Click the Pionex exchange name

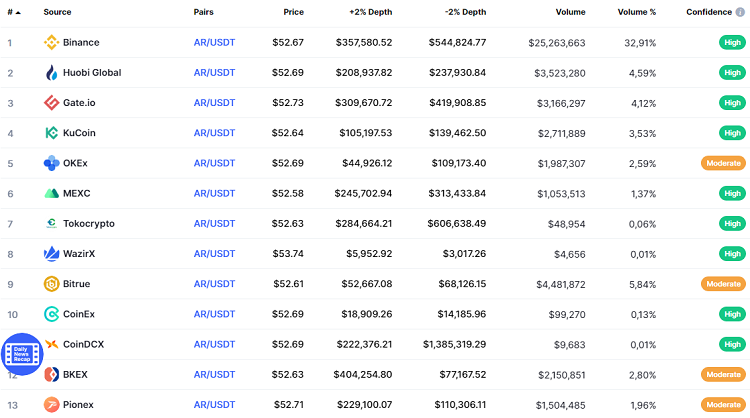pyautogui.click(x=78, y=405)
